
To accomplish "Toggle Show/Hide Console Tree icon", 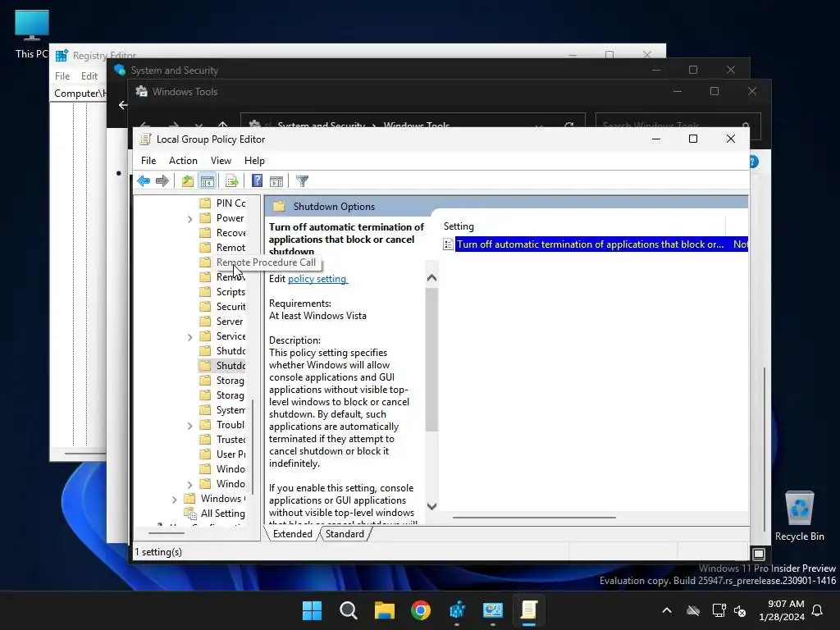I will click(x=208, y=181).
